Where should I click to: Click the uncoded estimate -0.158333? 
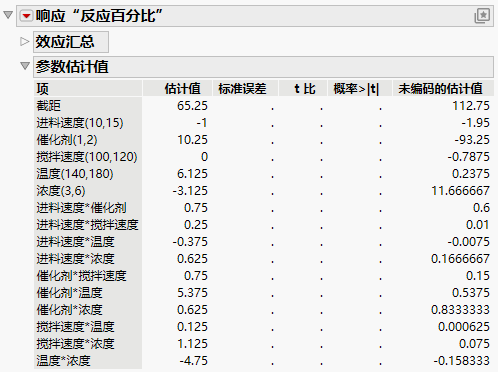[x=462, y=361]
